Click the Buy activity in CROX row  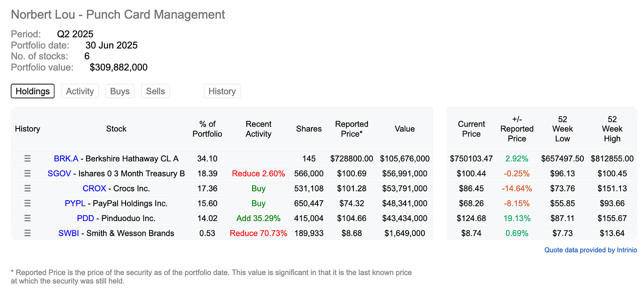pos(258,188)
